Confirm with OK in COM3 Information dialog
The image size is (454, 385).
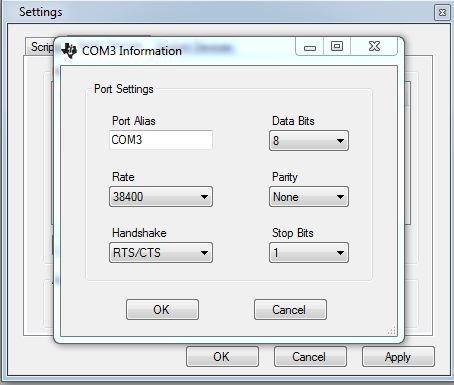click(x=162, y=309)
